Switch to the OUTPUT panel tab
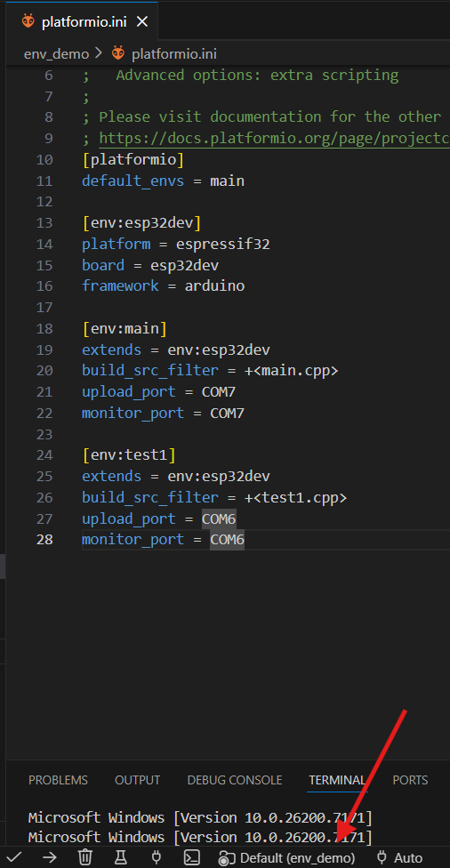This screenshot has width=450, height=868. point(137,780)
